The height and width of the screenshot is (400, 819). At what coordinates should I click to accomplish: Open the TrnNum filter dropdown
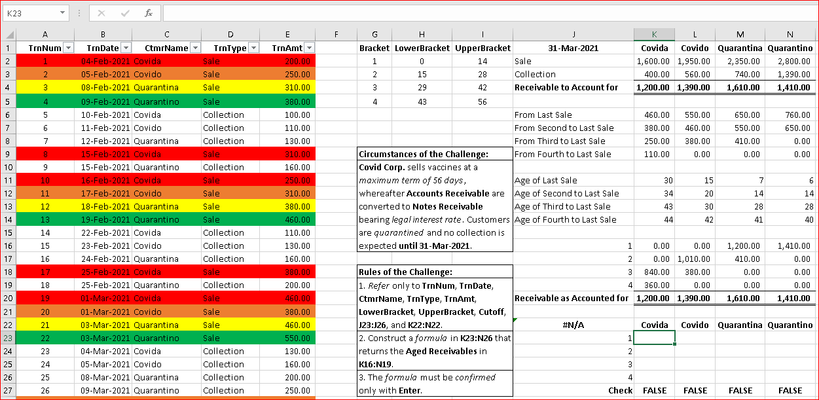(68, 48)
